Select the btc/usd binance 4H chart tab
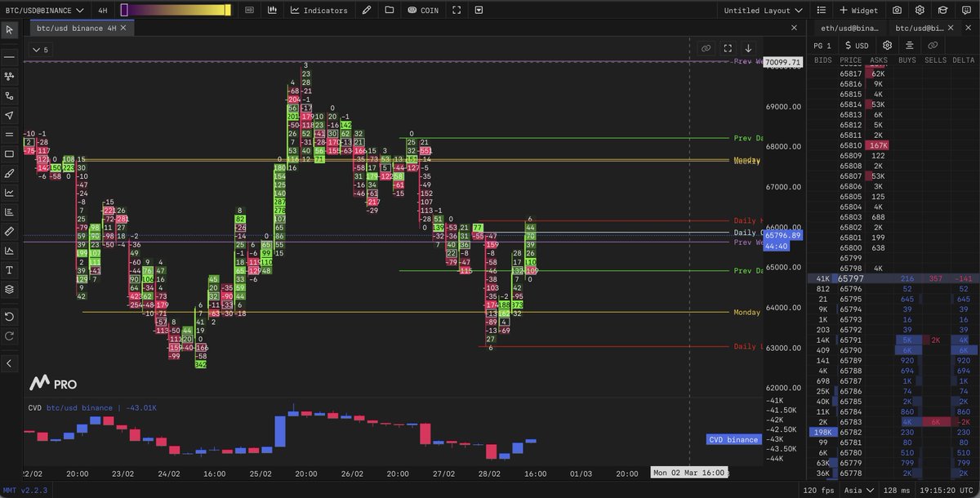This screenshot has height=498, width=980. point(73,27)
